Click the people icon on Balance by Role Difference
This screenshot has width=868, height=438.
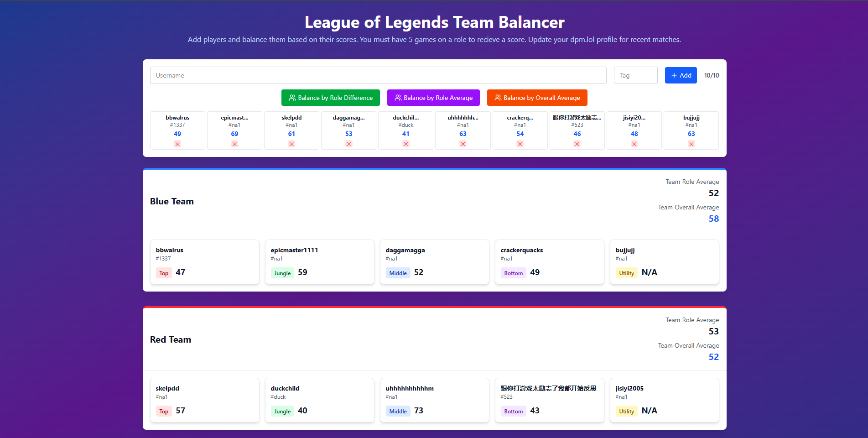[292, 98]
